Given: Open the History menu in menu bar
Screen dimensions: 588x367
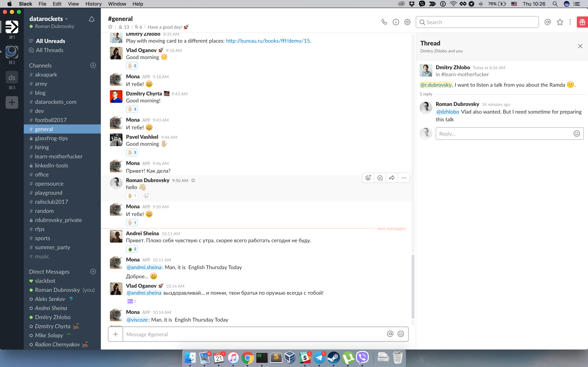Looking at the screenshot, I should (x=93, y=4).
